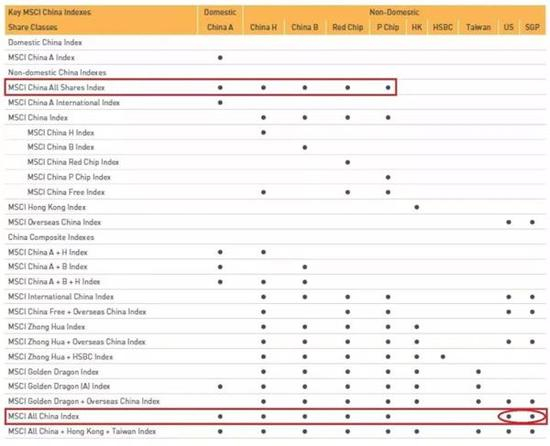Select MSCI China Free Index row label

(x=66, y=192)
